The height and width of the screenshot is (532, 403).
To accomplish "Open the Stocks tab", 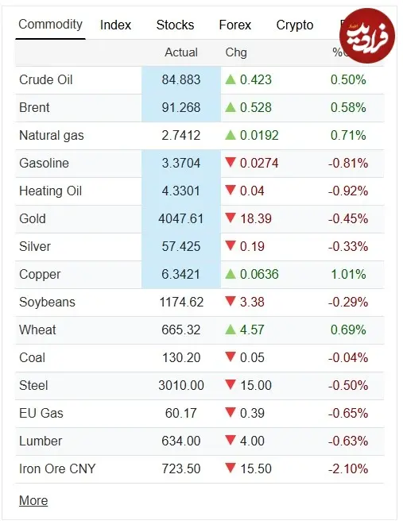I will pos(175,25).
